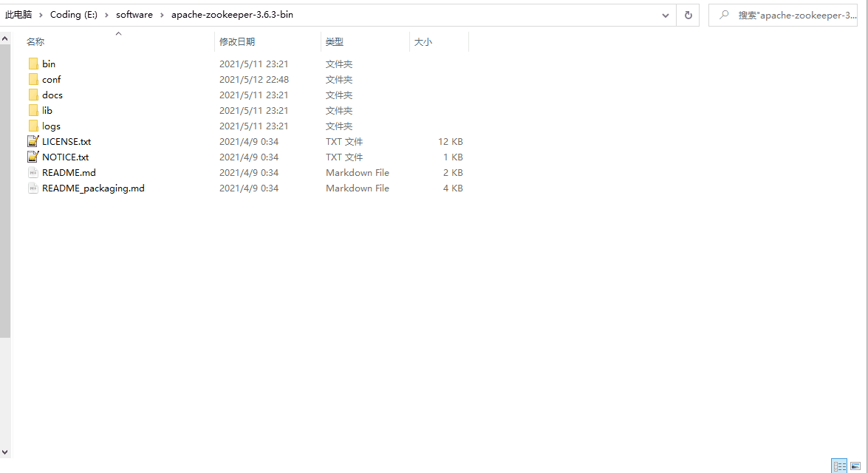The width and height of the screenshot is (868, 473).
Task: Open the address bar dropdown arrow
Action: [x=665, y=15]
